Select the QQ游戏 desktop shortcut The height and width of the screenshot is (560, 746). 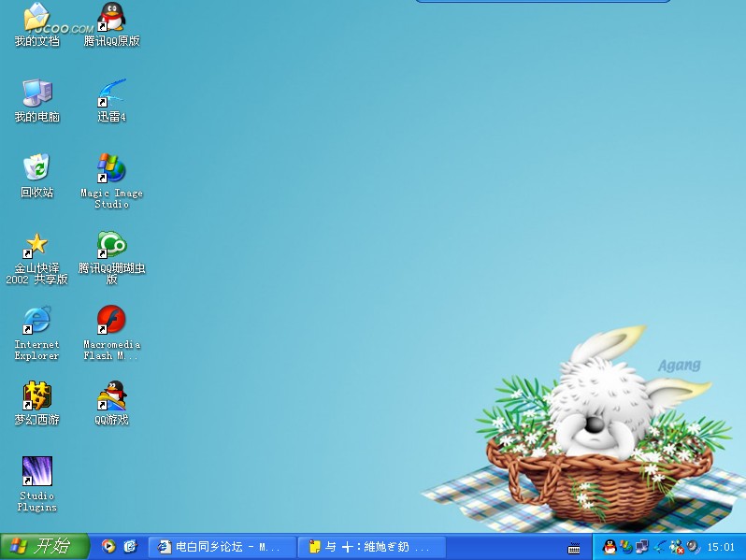[111, 396]
